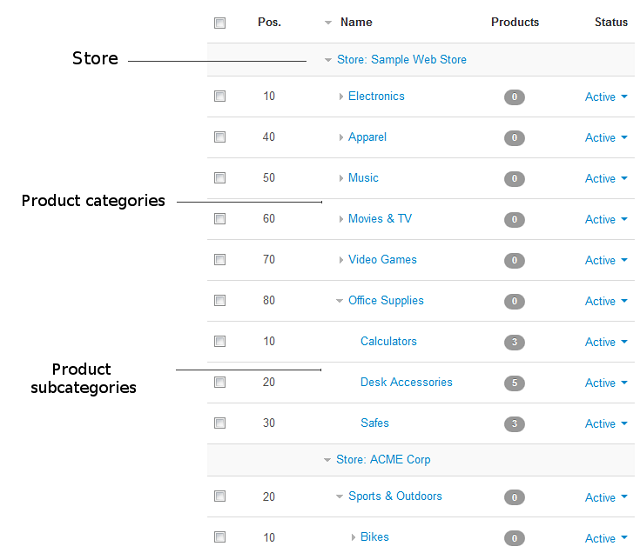Collapse the Sample Web Store section arrow
This screenshot has width=640, height=553.
click(328, 60)
